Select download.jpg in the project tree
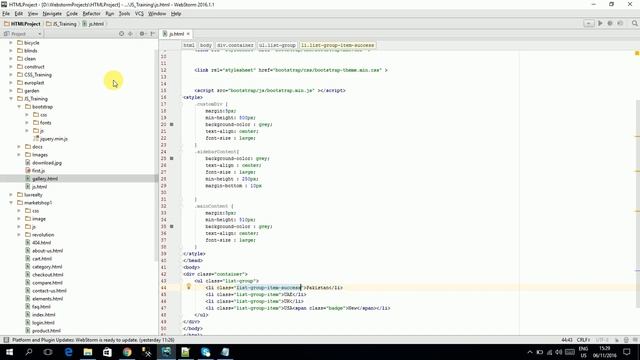The width and height of the screenshot is (640, 360). [47, 162]
